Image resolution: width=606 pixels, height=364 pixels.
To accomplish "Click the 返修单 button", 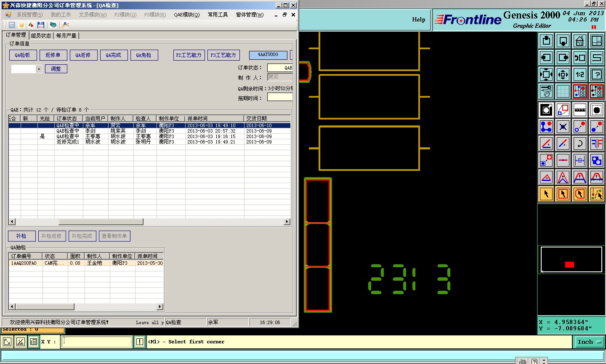I will point(53,55).
